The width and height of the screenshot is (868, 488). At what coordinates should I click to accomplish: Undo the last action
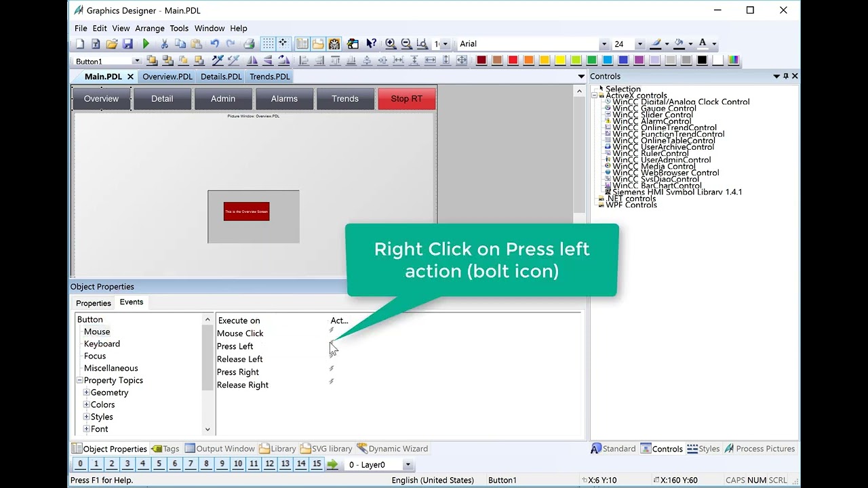click(x=215, y=44)
